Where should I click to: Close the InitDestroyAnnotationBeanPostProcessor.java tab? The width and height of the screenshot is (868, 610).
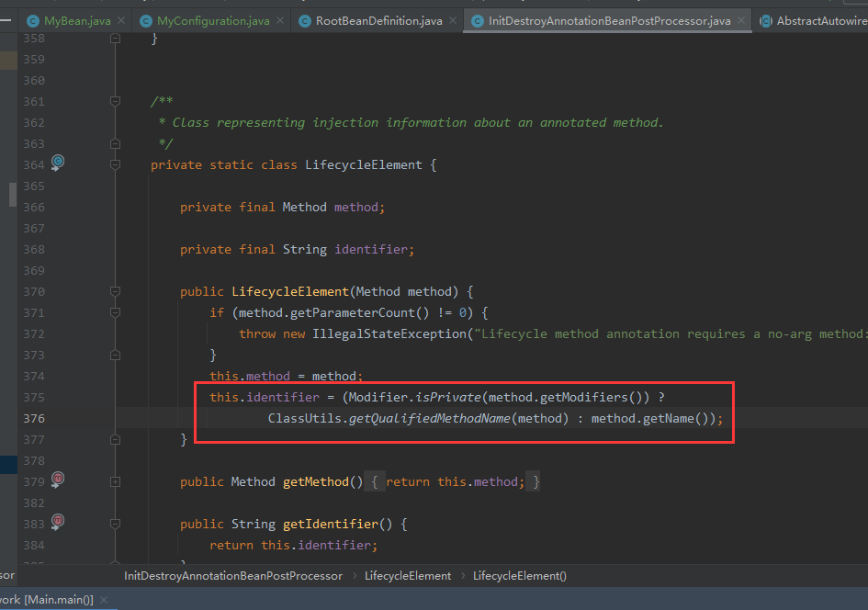coord(741,20)
